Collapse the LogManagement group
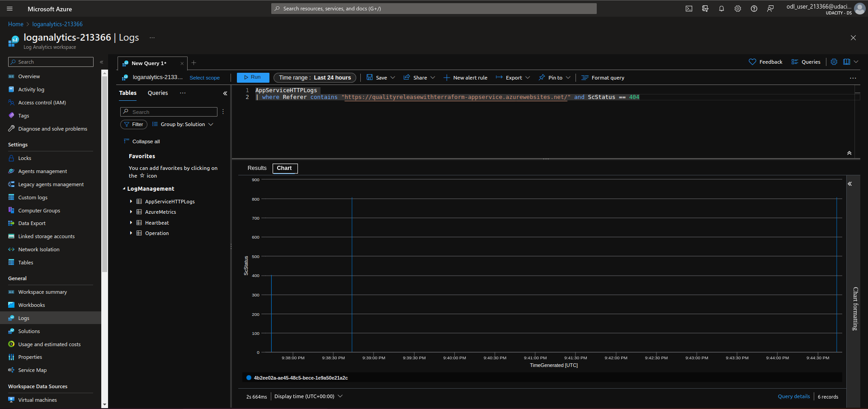This screenshot has height=409, width=868. pos(124,189)
